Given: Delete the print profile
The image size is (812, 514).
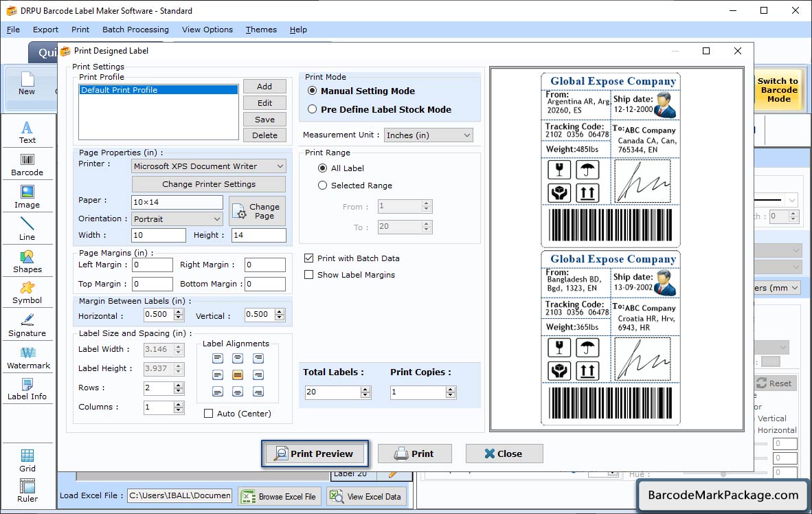Looking at the screenshot, I should pyautogui.click(x=264, y=135).
